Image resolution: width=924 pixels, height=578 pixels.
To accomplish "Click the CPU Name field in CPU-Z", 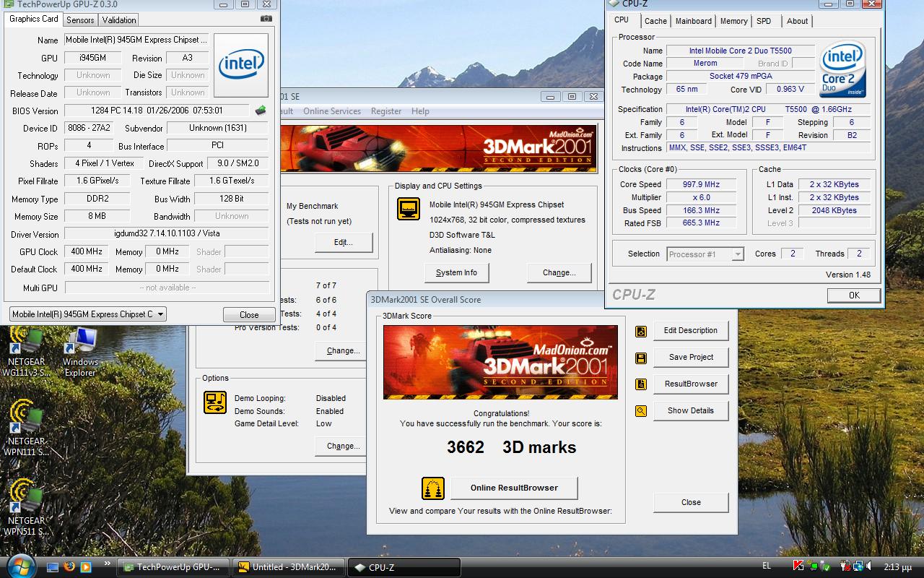I will click(740, 51).
